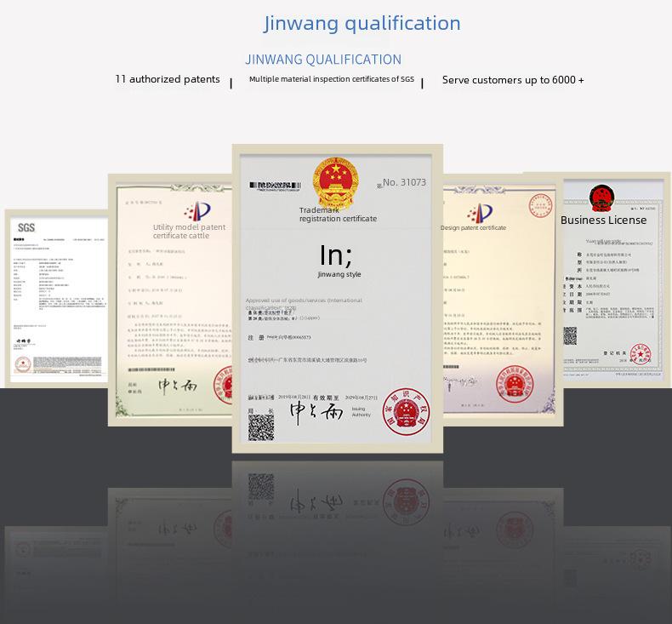Open the Utility model patent certificate image
Viewport: 672px width, 624px height.
click(170, 301)
